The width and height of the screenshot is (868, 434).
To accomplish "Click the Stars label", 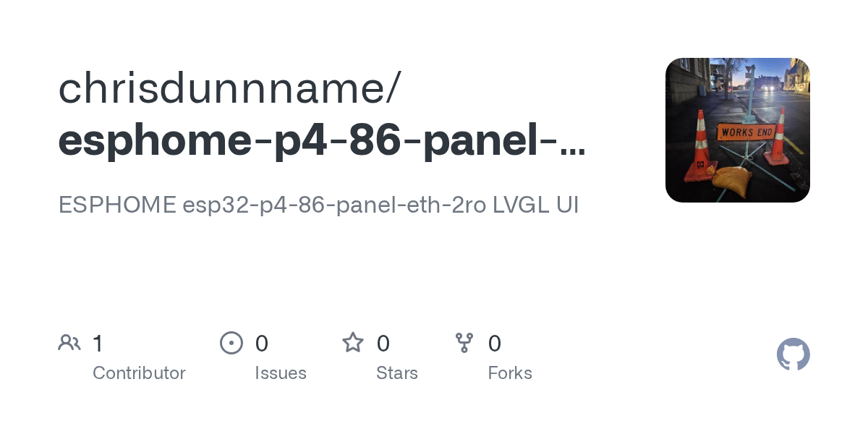I will click(x=397, y=373).
